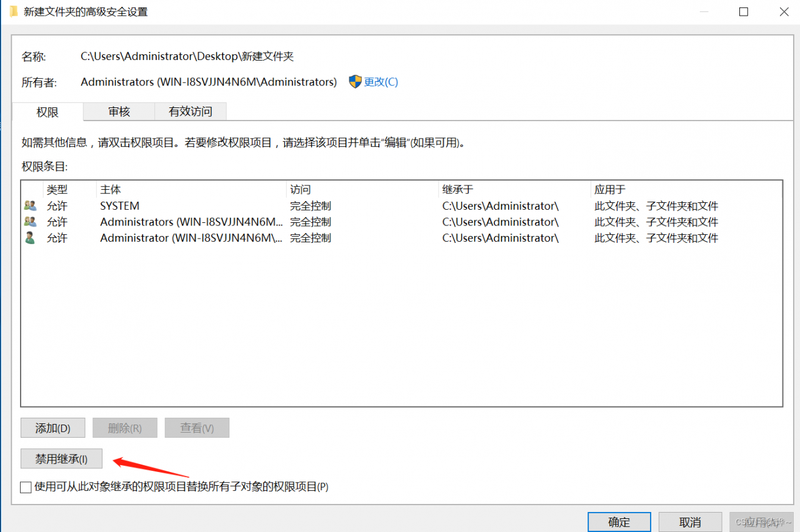The image size is (800, 532).
Task: Enable the 替换所有子对象的权限项目 checkbox
Action: 26,487
